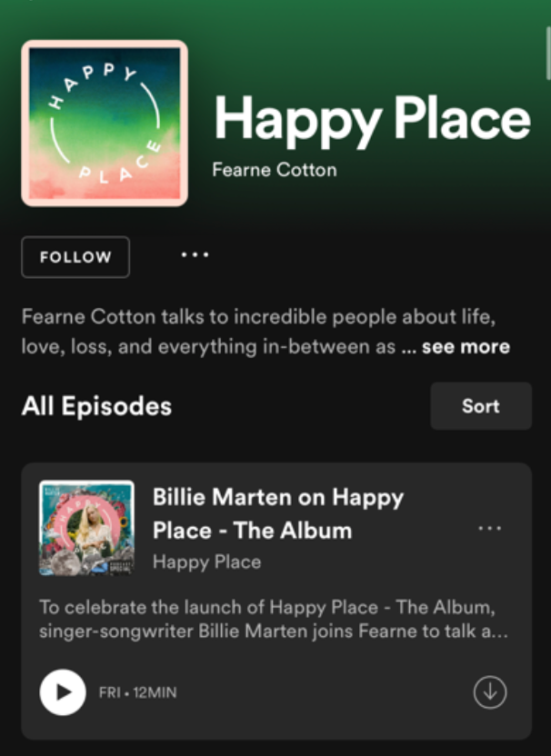
Task: Click the Happy Place podcast title heading
Action: [373, 120]
